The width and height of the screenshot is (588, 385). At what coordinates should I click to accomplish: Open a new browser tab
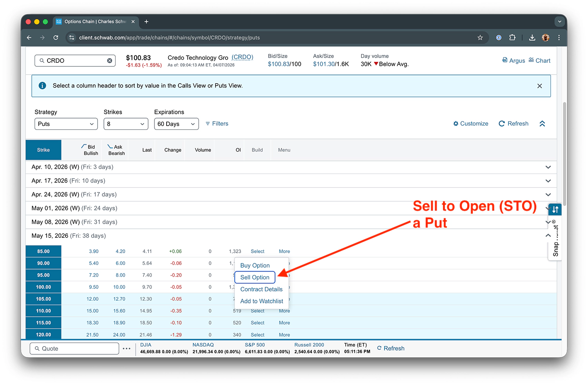pyautogui.click(x=146, y=22)
